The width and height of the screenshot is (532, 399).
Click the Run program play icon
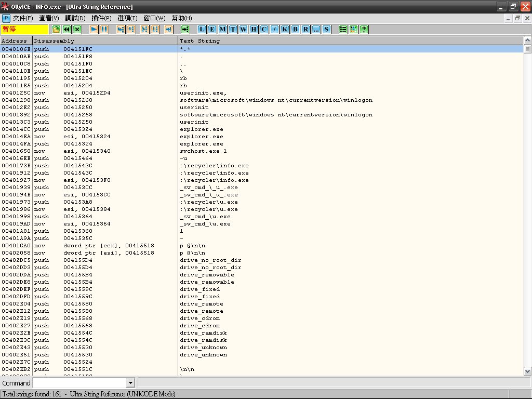pyautogui.click(x=94, y=30)
